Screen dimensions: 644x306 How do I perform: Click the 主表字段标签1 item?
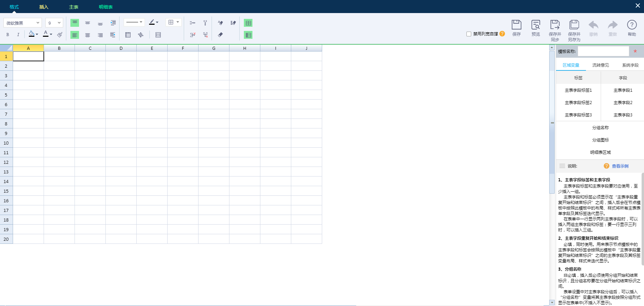578,90
